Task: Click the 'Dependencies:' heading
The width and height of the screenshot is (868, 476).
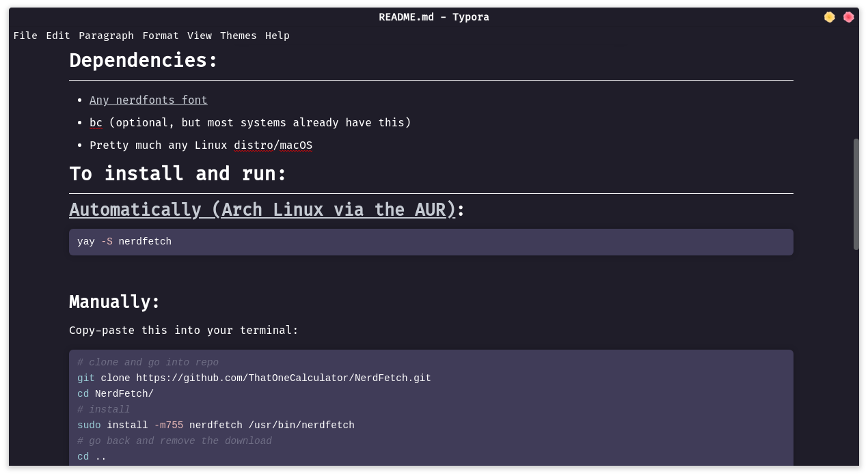Action: (x=144, y=60)
